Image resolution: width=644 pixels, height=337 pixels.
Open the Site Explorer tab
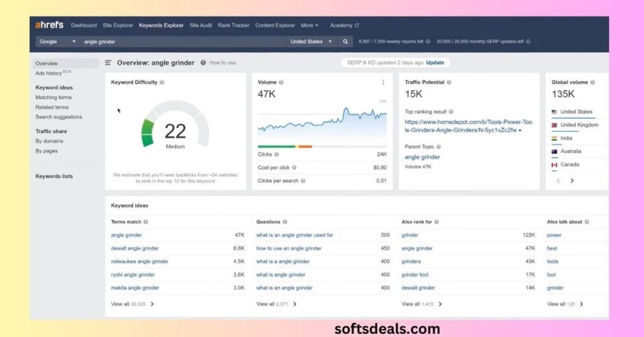tap(118, 25)
